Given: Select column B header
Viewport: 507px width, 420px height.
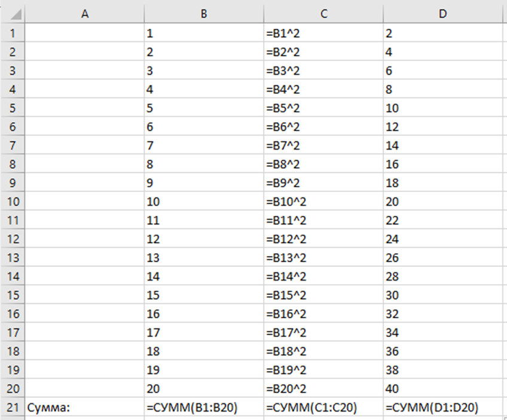Looking at the screenshot, I should pyautogui.click(x=204, y=14).
